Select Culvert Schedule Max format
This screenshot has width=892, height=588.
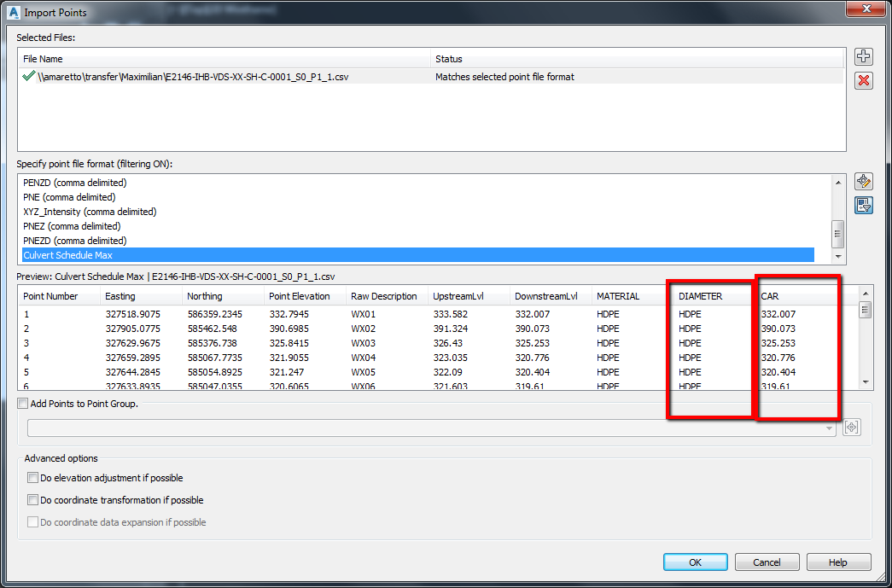[418, 255]
